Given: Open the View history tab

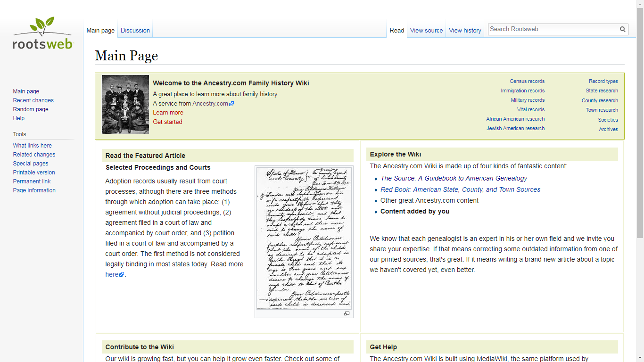Looking at the screenshot, I should click(465, 30).
